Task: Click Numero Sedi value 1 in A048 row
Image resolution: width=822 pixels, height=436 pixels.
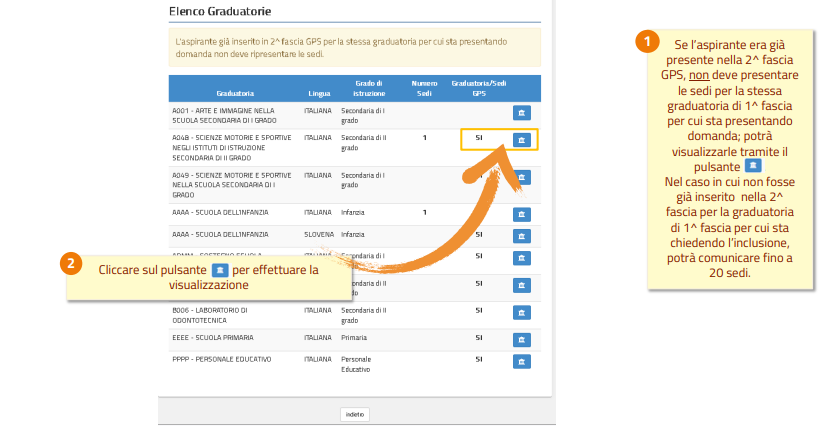Action: [425, 138]
